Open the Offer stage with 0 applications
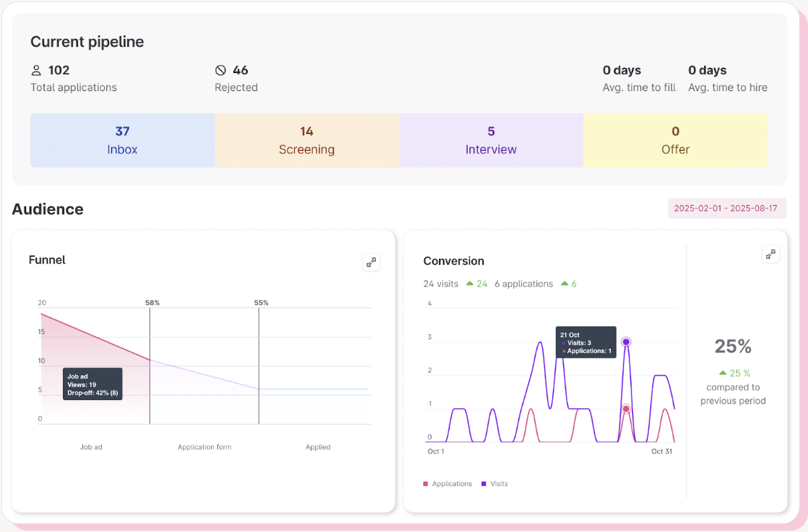The image size is (808, 532). click(675, 140)
